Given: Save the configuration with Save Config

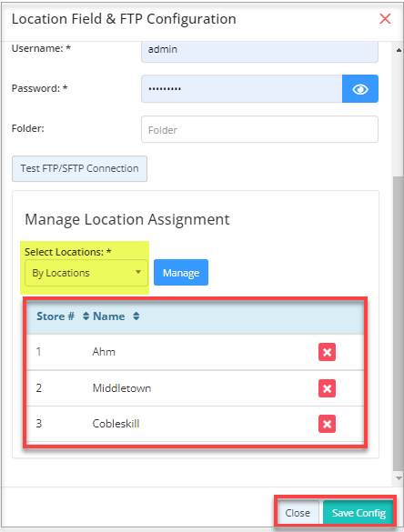Looking at the screenshot, I should pyautogui.click(x=359, y=513).
